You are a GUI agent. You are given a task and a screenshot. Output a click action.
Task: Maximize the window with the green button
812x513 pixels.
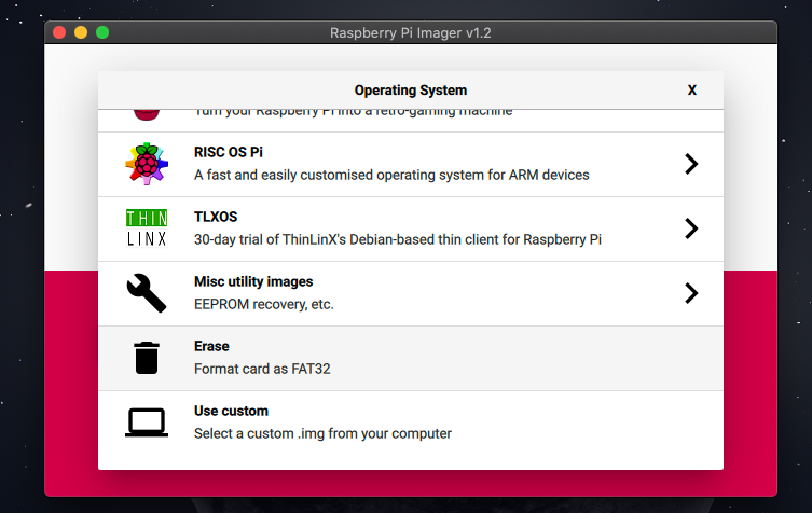tap(102, 33)
